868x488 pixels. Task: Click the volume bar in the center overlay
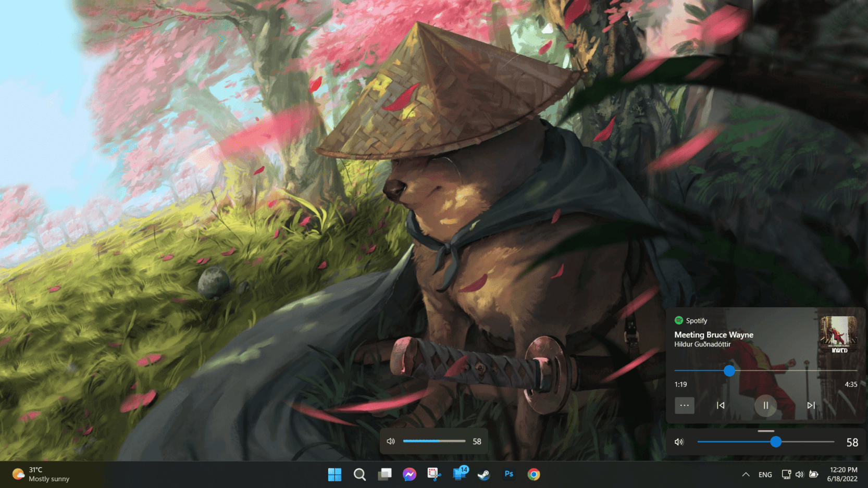434,441
